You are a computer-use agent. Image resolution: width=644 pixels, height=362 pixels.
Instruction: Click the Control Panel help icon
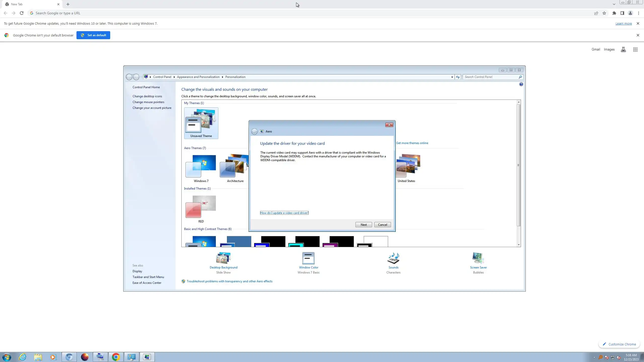(x=521, y=84)
